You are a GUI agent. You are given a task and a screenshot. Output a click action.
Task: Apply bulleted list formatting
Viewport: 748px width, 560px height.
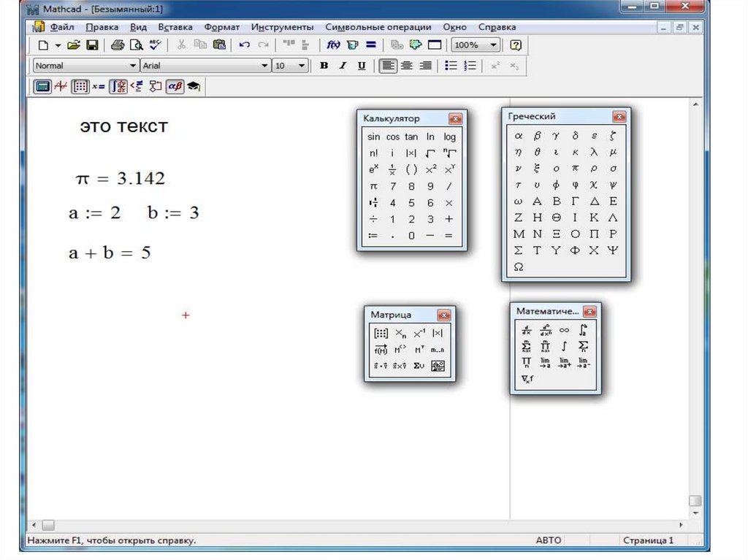(451, 66)
